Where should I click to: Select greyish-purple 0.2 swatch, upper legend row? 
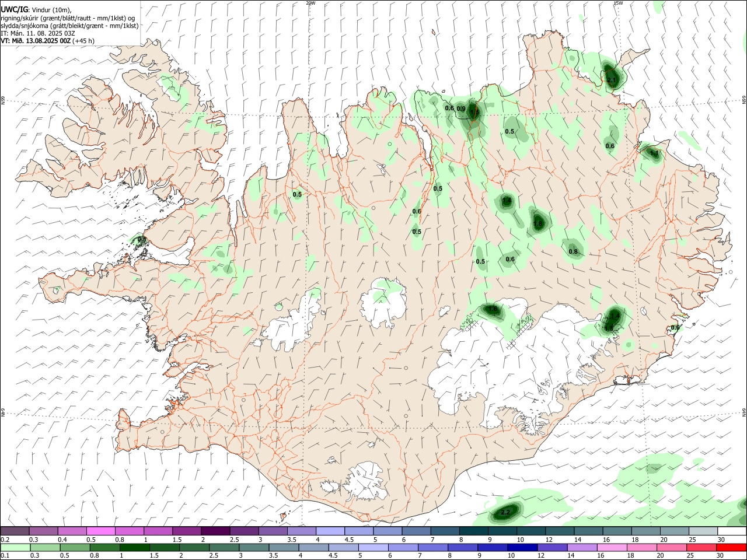tap(15, 531)
